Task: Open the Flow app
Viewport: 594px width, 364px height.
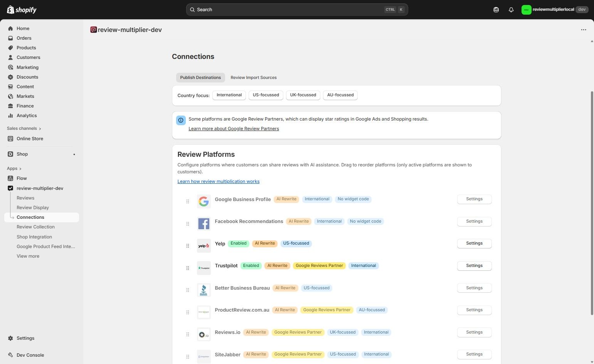Action: tap(42, 178)
